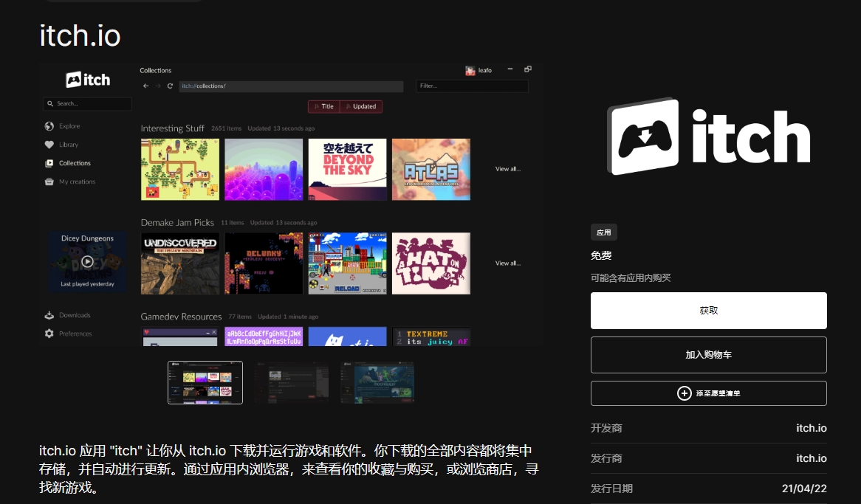Click the 免费 price label

tap(601, 255)
